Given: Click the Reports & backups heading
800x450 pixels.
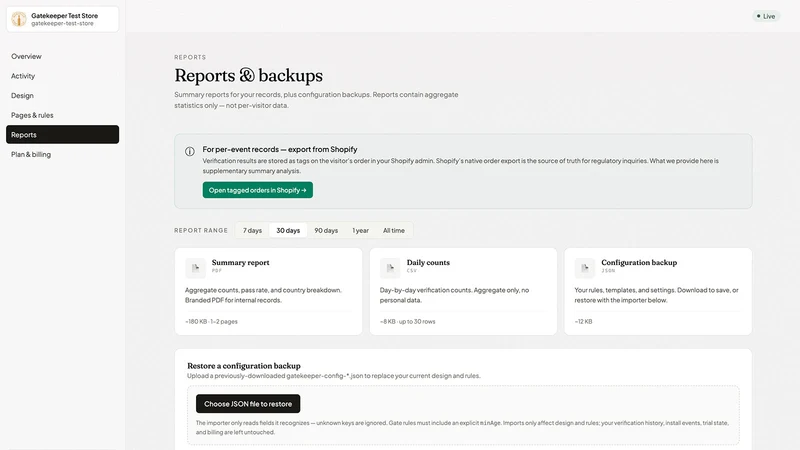Looking at the screenshot, I should 248,76.
